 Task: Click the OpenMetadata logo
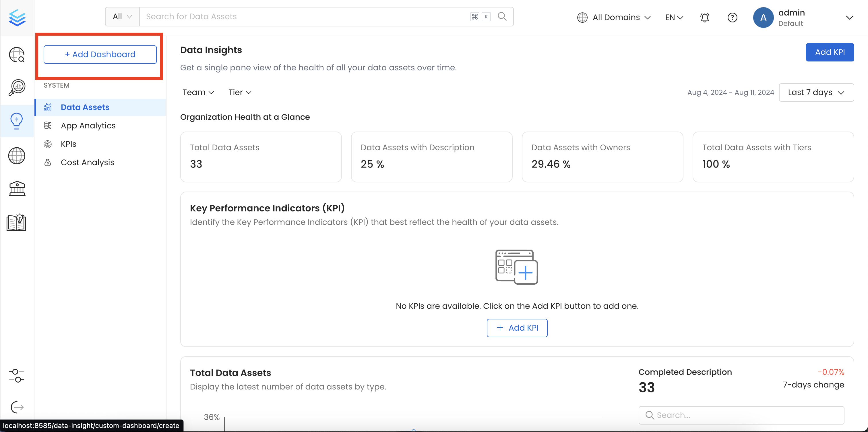pyautogui.click(x=17, y=18)
